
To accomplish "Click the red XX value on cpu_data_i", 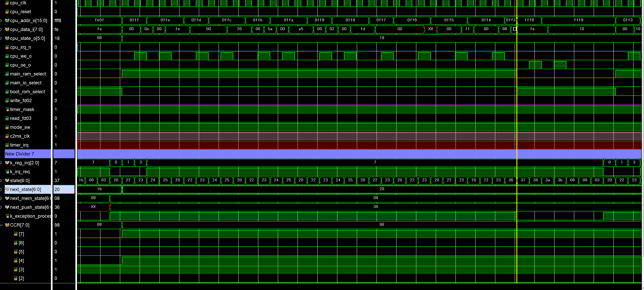I will (431, 29).
